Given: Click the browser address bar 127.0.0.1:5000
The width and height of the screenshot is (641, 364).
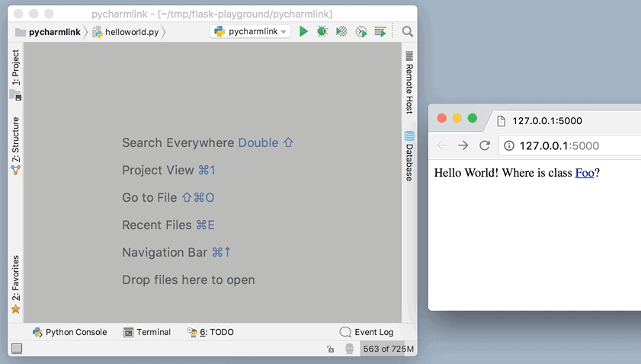Looking at the screenshot, I should click(x=570, y=146).
